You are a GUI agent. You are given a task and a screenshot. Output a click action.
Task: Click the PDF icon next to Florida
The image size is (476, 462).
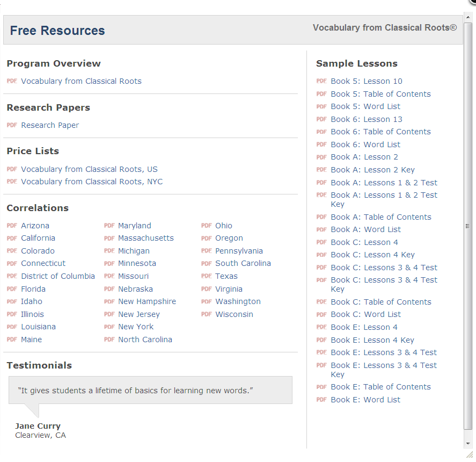tap(12, 289)
